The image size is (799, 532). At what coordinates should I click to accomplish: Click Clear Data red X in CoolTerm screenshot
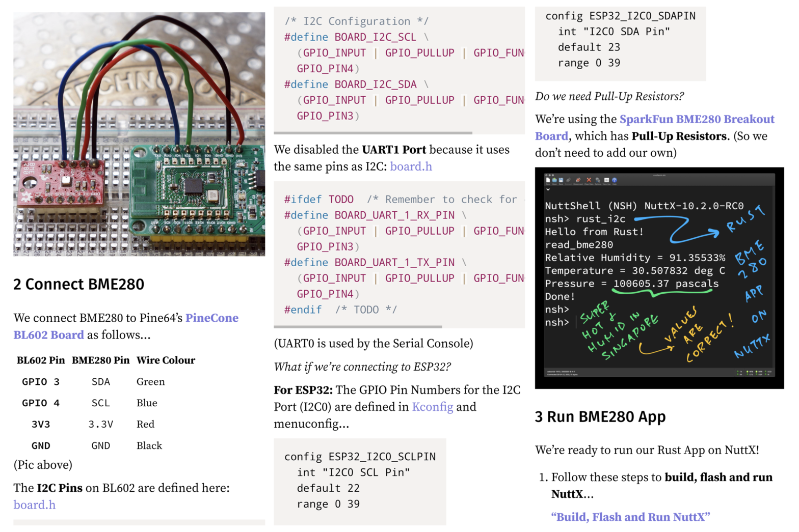[x=589, y=180]
